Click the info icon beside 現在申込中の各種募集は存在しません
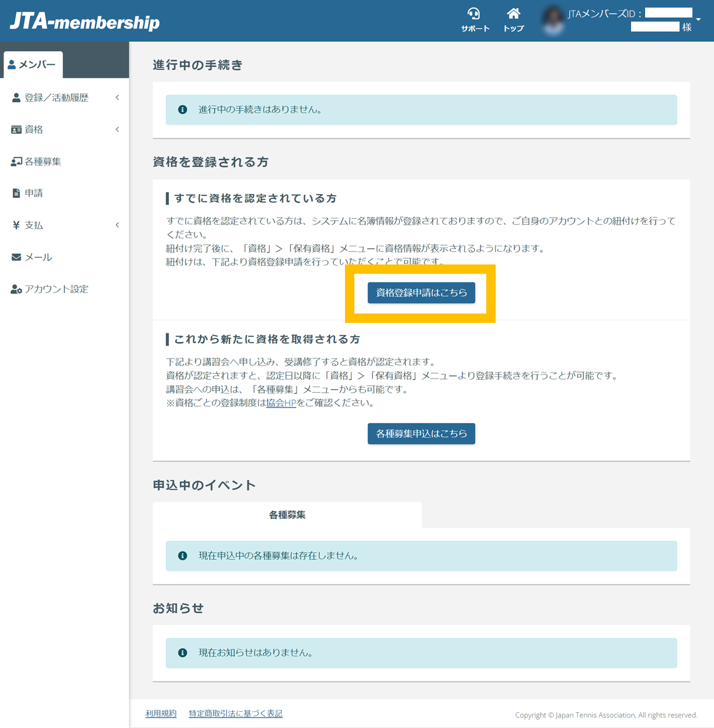 click(x=183, y=556)
